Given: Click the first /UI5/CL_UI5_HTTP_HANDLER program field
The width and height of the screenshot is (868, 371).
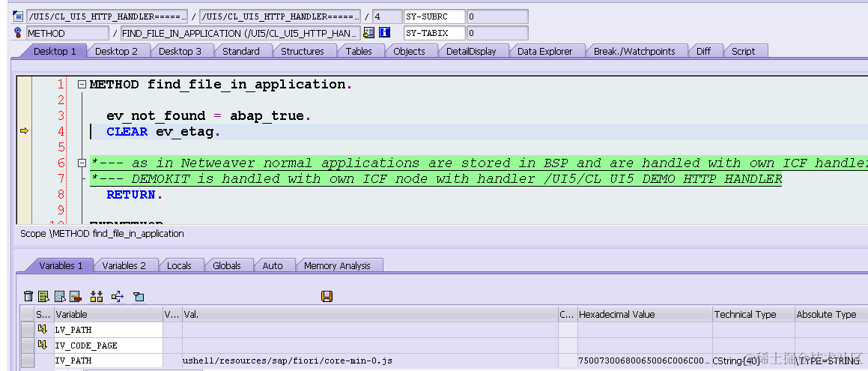Looking at the screenshot, I should [107, 16].
